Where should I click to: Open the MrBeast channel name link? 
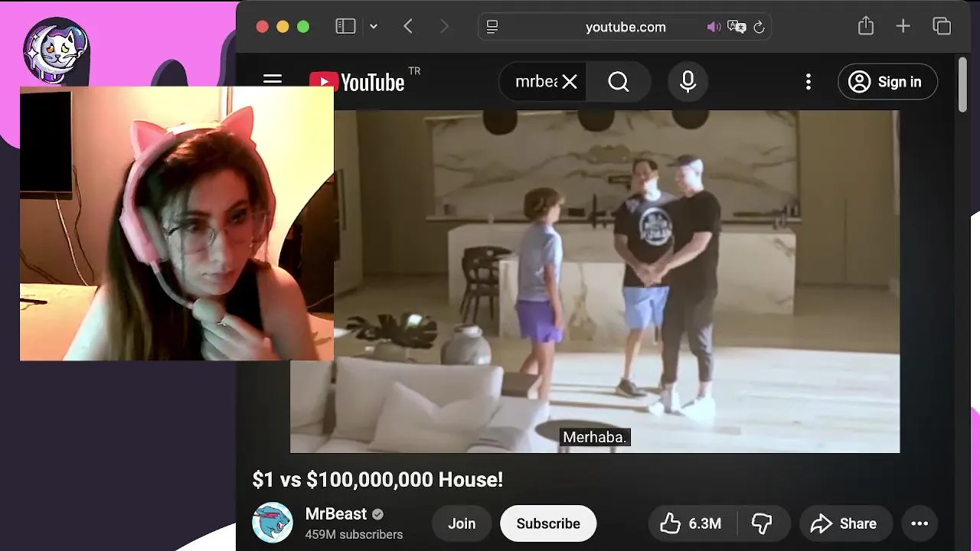tap(336, 514)
